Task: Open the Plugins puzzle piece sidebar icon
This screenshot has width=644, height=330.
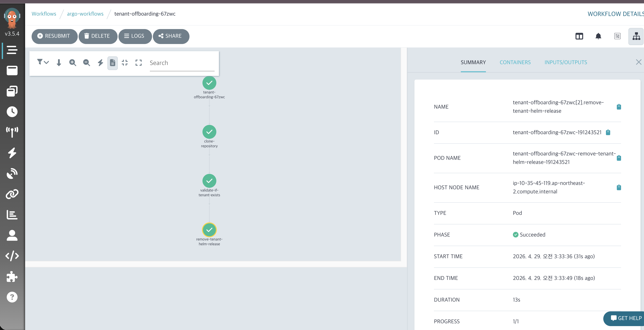Action: tap(12, 277)
